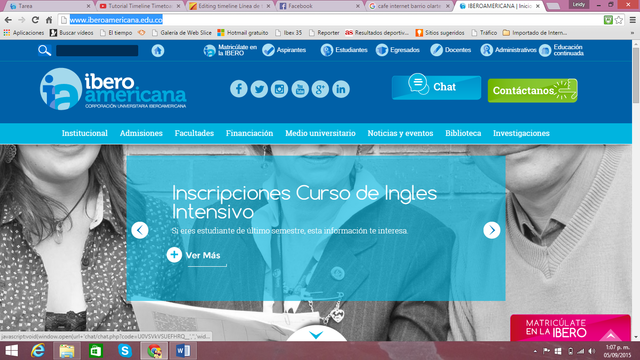640x360 pixels.
Task: Show hidden system tray icons arrow
Action: click(535, 351)
